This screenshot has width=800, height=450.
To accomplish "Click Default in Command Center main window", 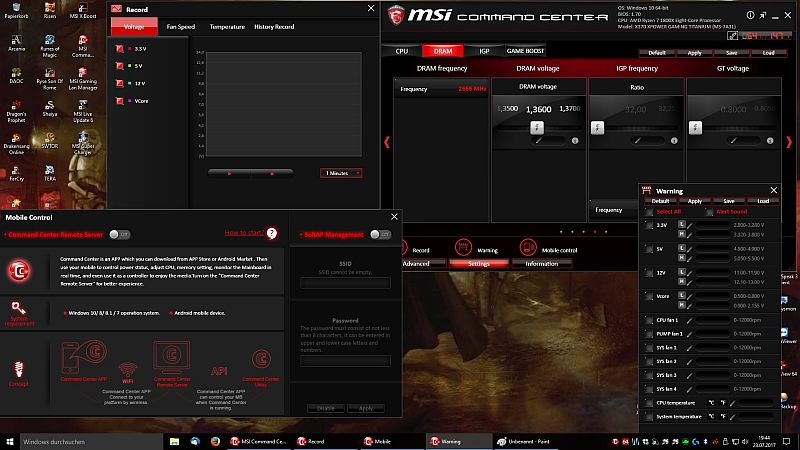I will (x=657, y=53).
